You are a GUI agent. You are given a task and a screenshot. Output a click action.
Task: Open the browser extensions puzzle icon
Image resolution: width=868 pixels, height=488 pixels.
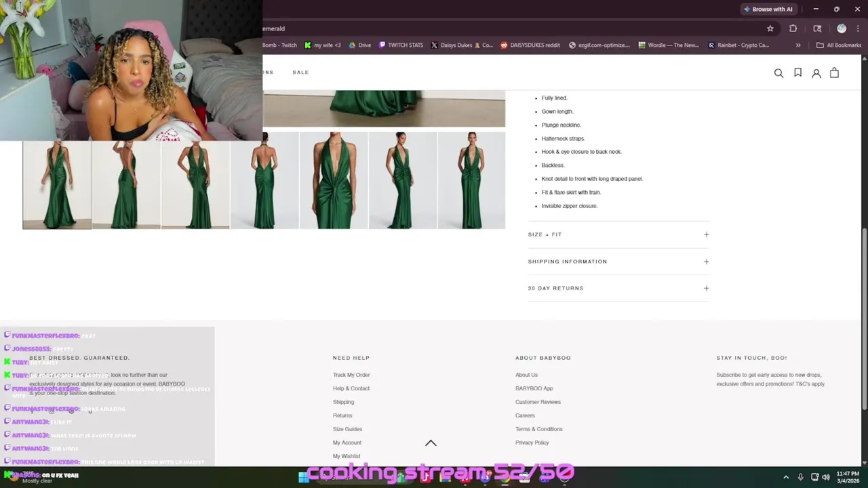click(793, 28)
